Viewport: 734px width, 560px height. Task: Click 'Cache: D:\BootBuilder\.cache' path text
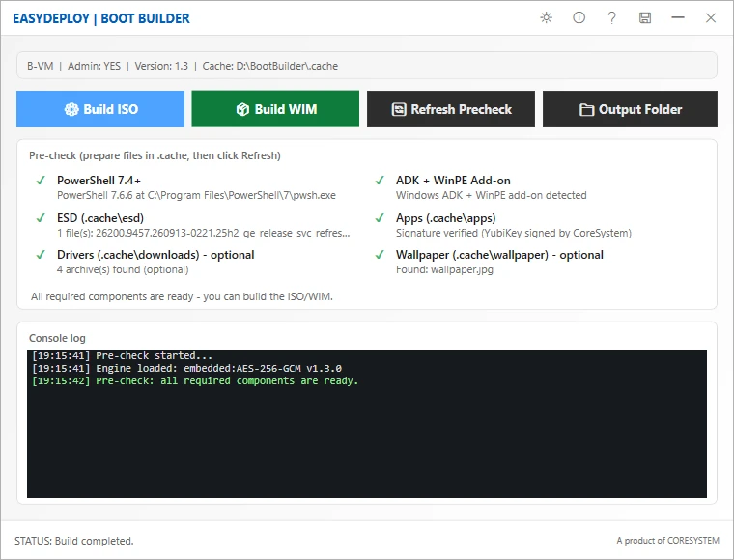(270, 66)
